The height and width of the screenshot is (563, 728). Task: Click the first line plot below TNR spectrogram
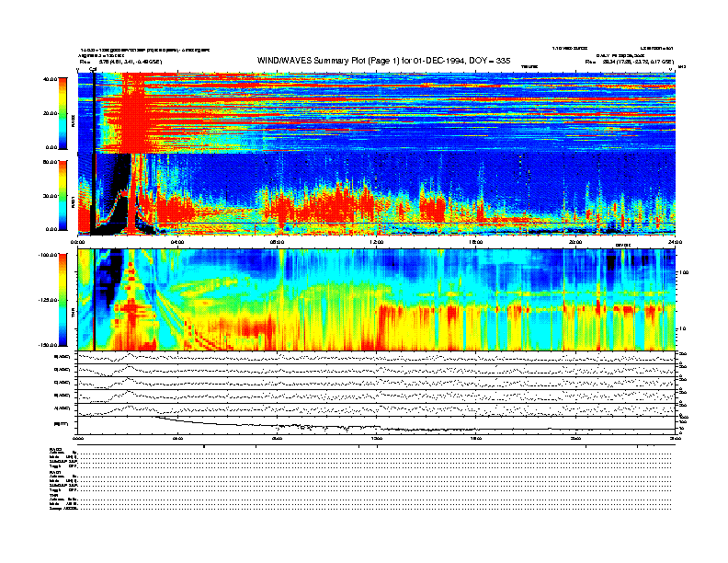376,357
